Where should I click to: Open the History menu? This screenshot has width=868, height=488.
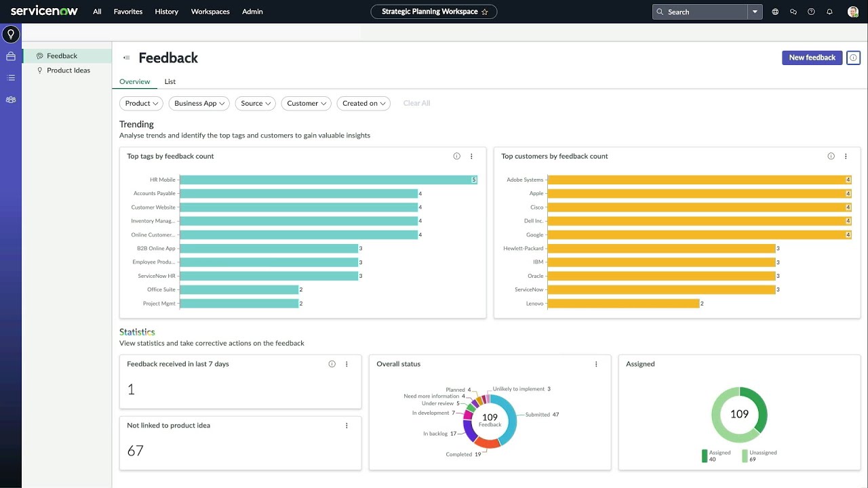click(166, 12)
